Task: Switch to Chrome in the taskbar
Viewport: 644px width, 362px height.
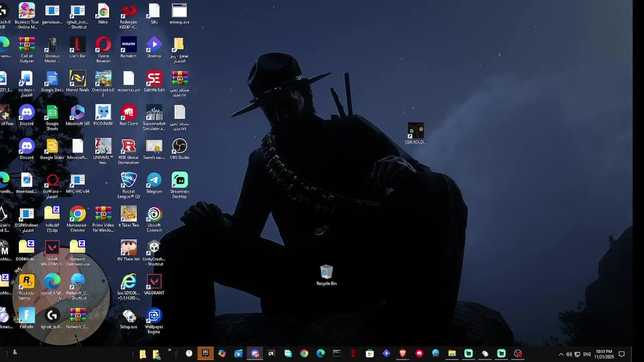Action: coord(304,353)
